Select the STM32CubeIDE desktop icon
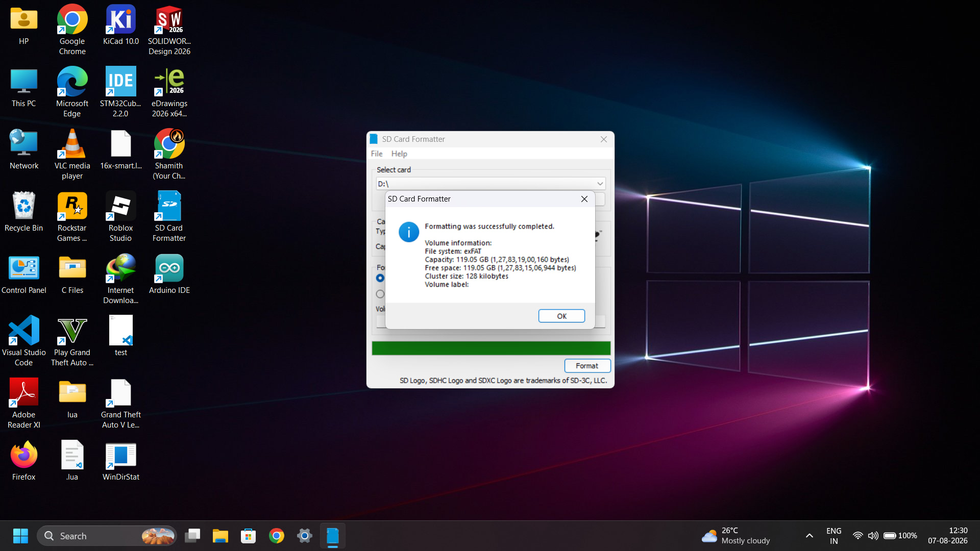The width and height of the screenshot is (980, 551). coord(120,92)
